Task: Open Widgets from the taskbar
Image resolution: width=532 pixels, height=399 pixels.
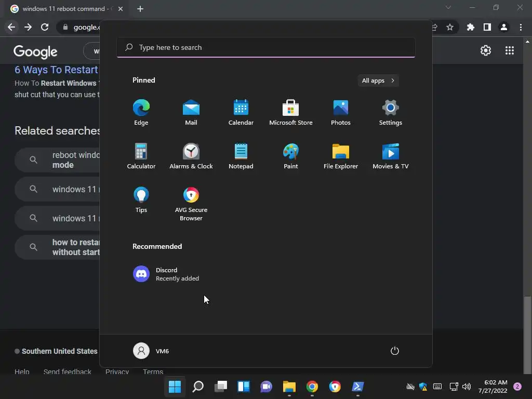Action: (x=243, y=387)
